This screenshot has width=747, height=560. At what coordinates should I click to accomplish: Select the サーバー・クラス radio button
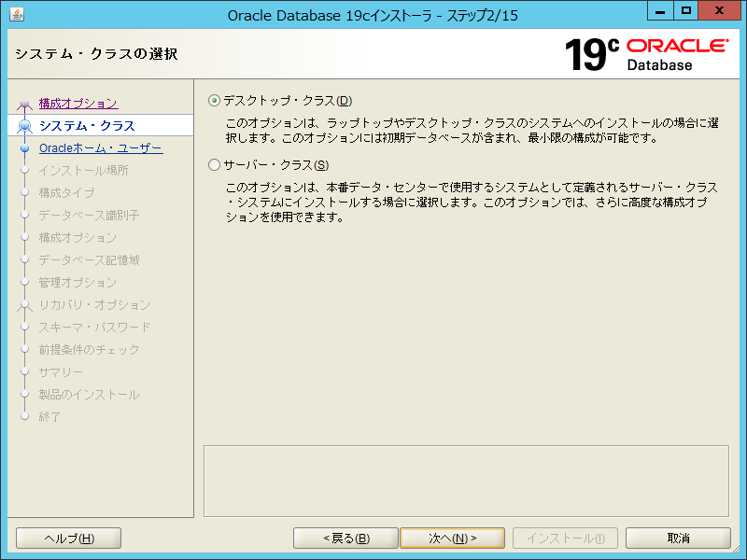click(215, 165)
